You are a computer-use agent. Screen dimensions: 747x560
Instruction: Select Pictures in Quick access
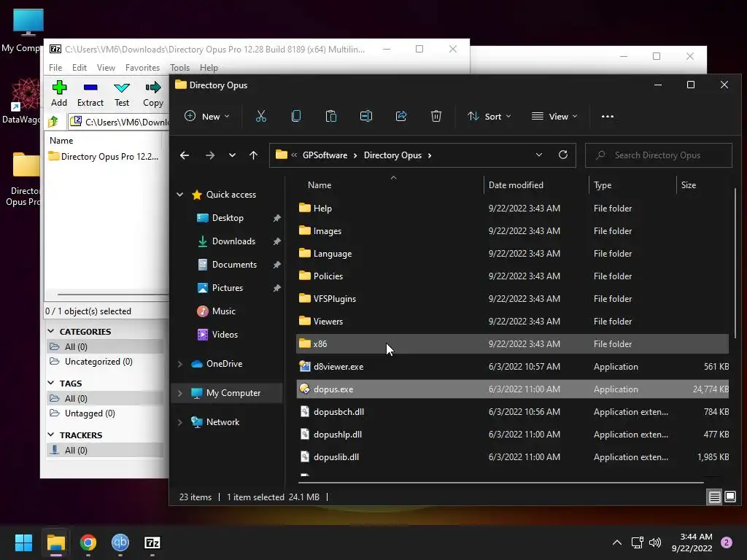click(x=228, y=288)
